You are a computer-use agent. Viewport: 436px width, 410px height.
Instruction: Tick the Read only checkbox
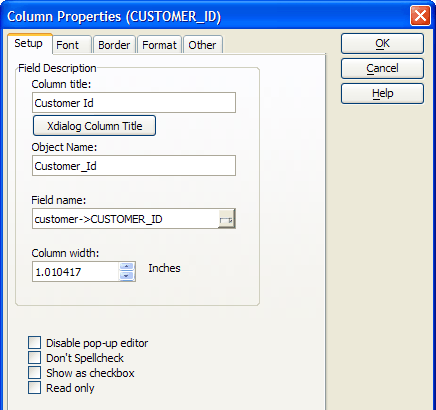tap(35, 388)
